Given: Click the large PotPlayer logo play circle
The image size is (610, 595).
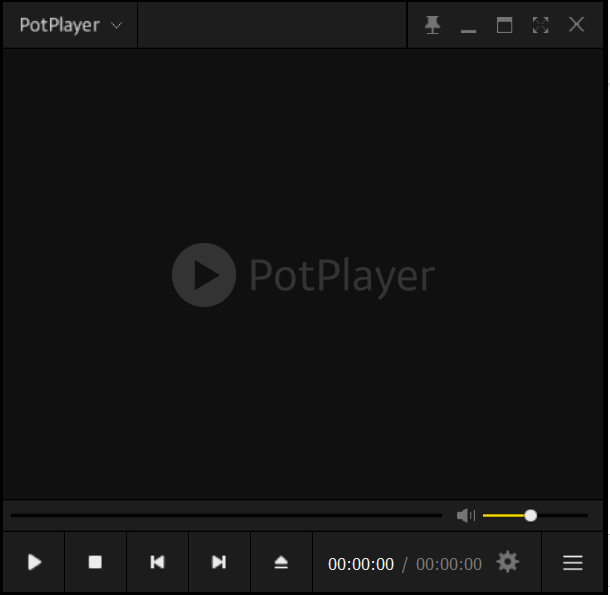Looking at the screenshot, I should point(204,275).
